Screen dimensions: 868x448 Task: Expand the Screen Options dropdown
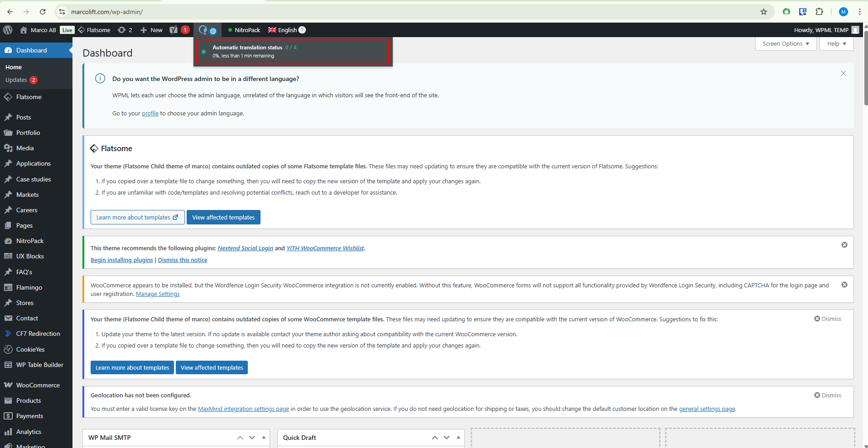[786, 44]
